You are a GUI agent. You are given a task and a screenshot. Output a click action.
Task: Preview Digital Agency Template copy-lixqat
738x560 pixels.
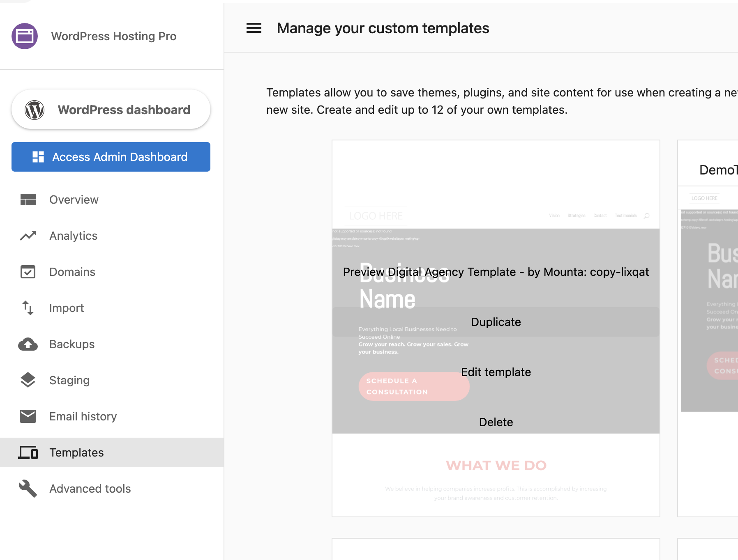tap(496, 272)
